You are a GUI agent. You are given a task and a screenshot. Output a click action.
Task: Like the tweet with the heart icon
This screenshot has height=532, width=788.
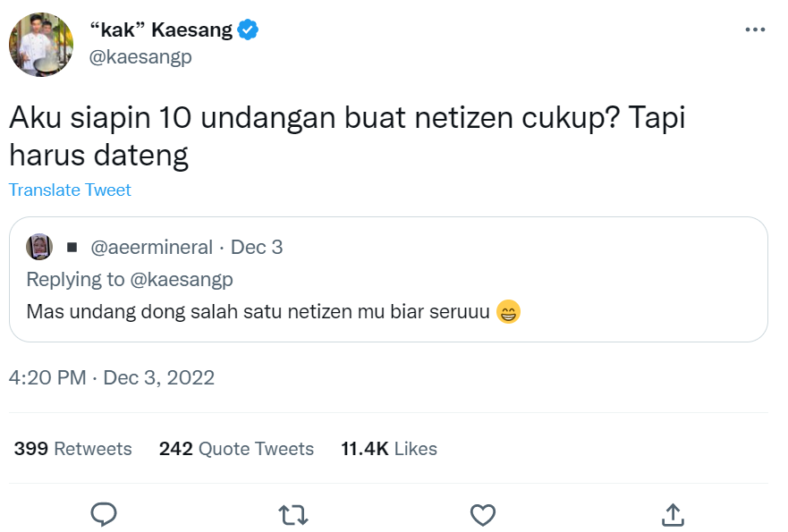point(483,514)
